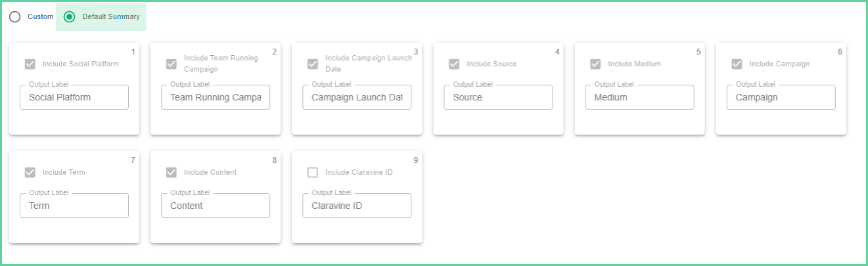Toggle Include Campaign Launch Date checkbox
Viewport: 868px width, 266px height.
coord(313,64)
